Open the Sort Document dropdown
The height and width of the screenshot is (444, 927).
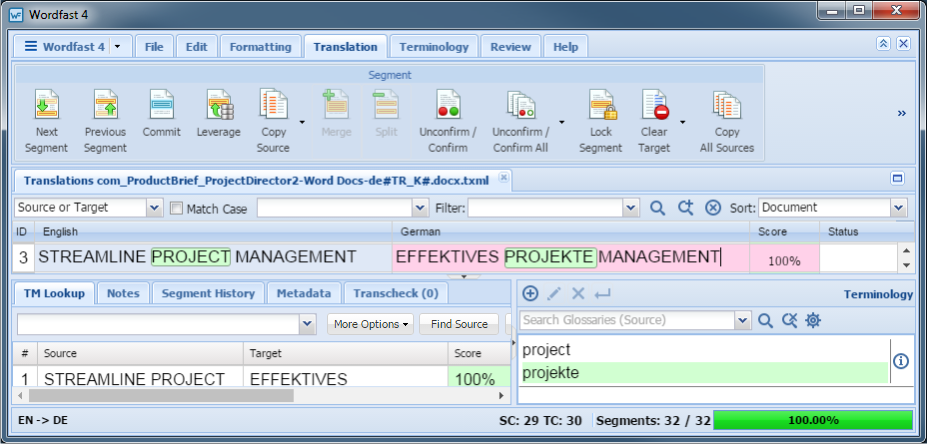[x=899, y=208]
